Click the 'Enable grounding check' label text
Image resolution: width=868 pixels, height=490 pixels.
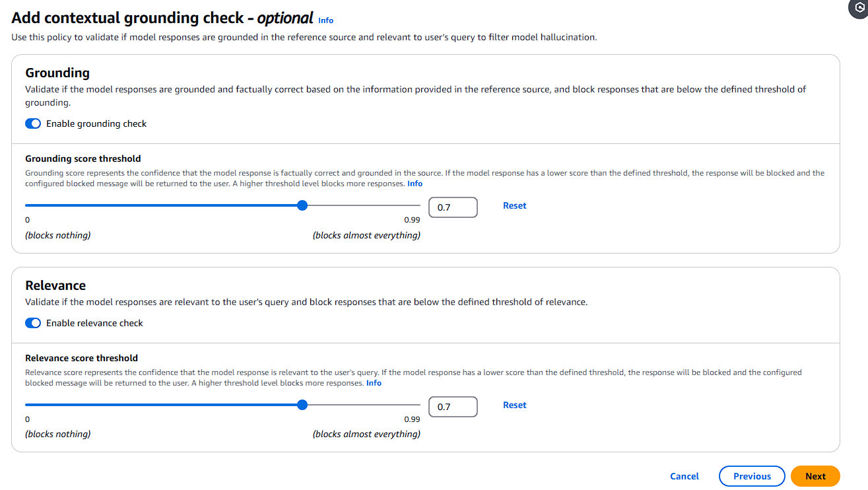[96, 123]
